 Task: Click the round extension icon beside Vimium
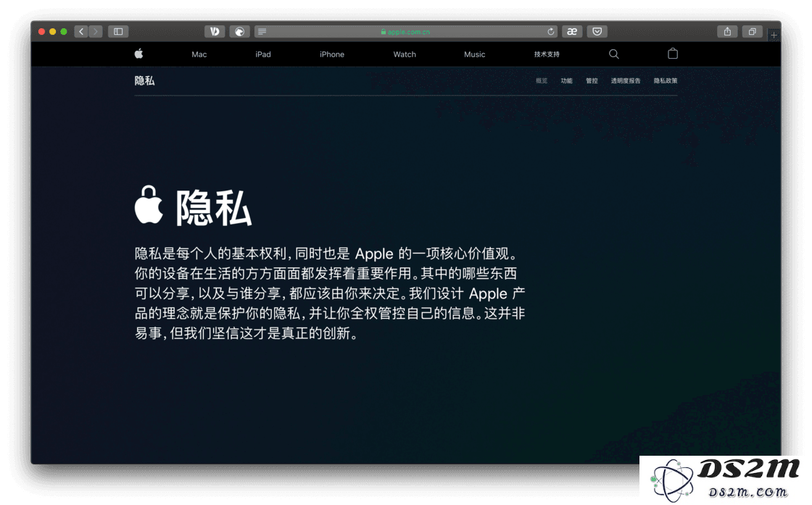240,32
